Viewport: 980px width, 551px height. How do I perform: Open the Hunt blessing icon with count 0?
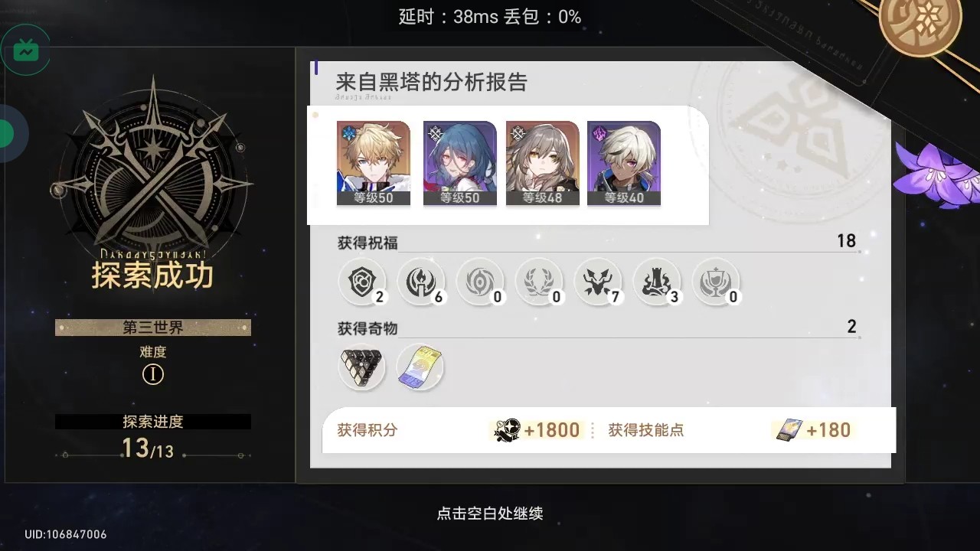click(480, 282)
